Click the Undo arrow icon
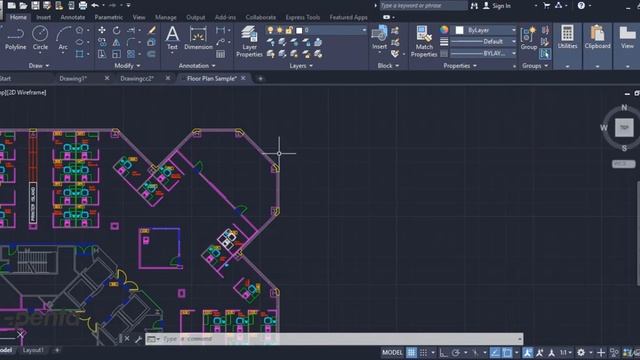 [x=95, y=5]
